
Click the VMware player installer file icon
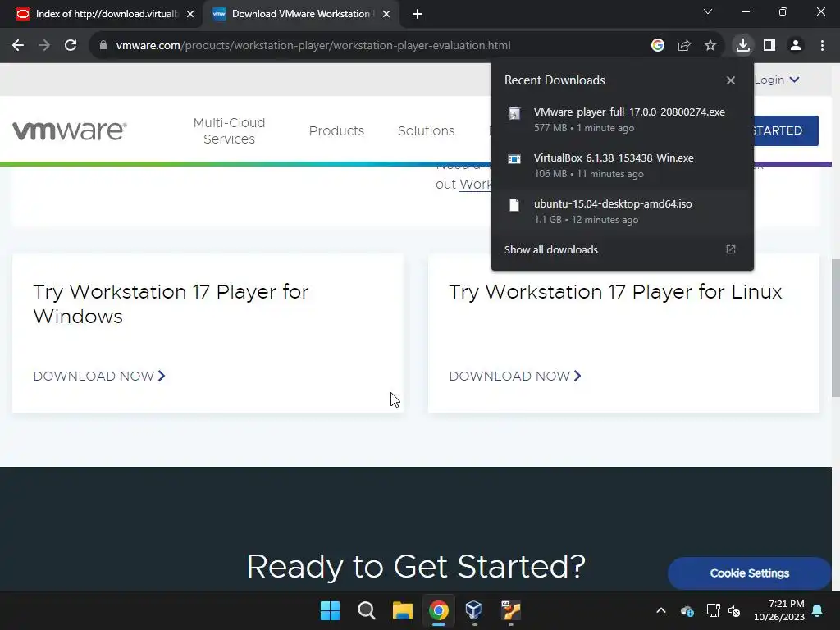tap(514, 113)
